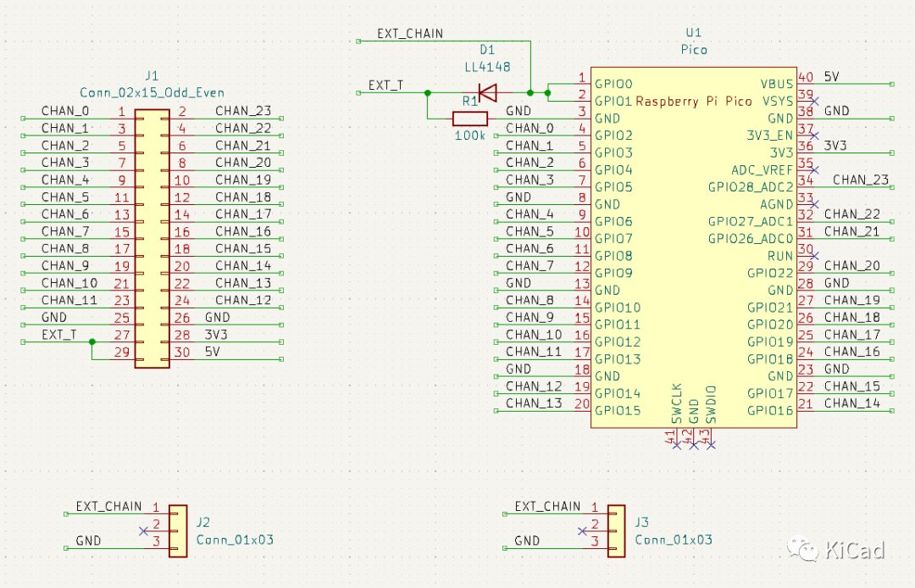Click CHAN_20 label at U1 pin 29
This screenshot has height=588, width=915.
pyautogui.click(x=852, y=265)
